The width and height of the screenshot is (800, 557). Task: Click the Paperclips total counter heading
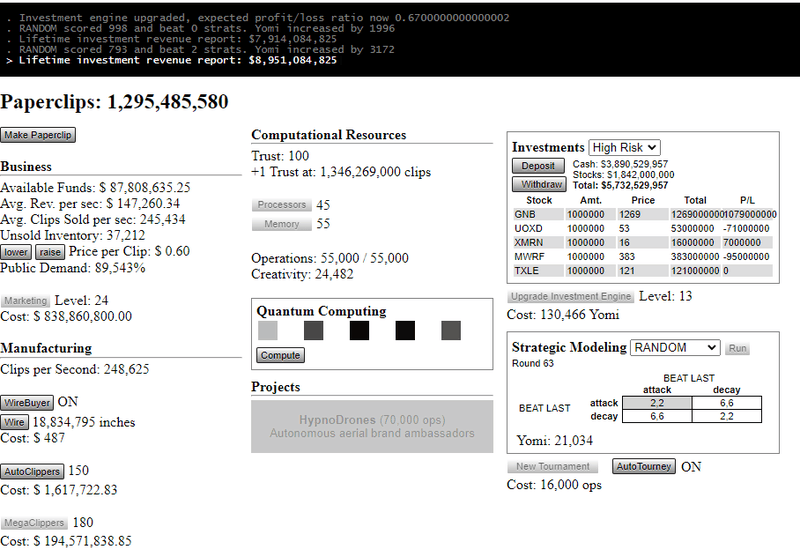(114, 102)
